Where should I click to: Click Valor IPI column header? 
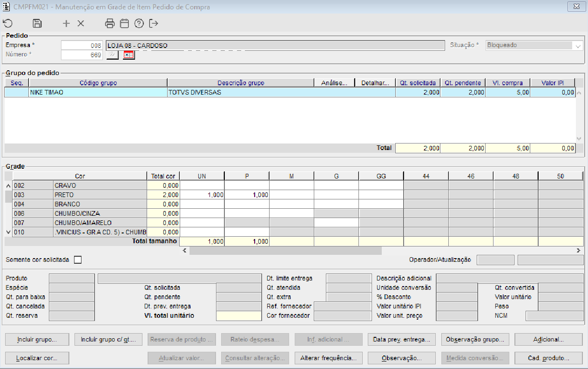pyautogui.click(x=552, y=83)
